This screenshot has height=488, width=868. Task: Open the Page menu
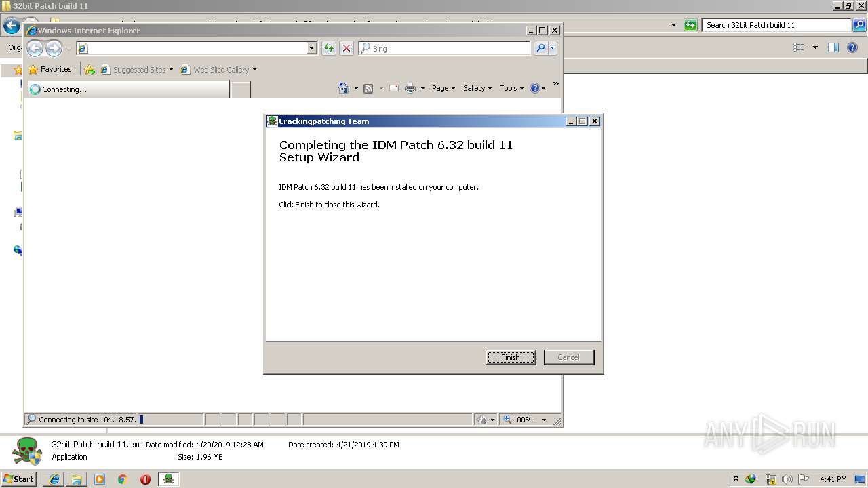(443, 88)
